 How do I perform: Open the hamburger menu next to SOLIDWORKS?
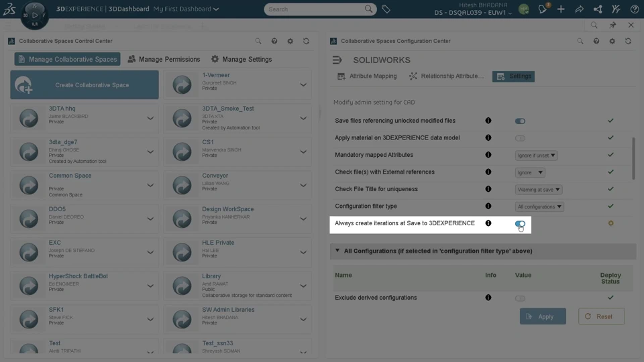pos(337,60)
